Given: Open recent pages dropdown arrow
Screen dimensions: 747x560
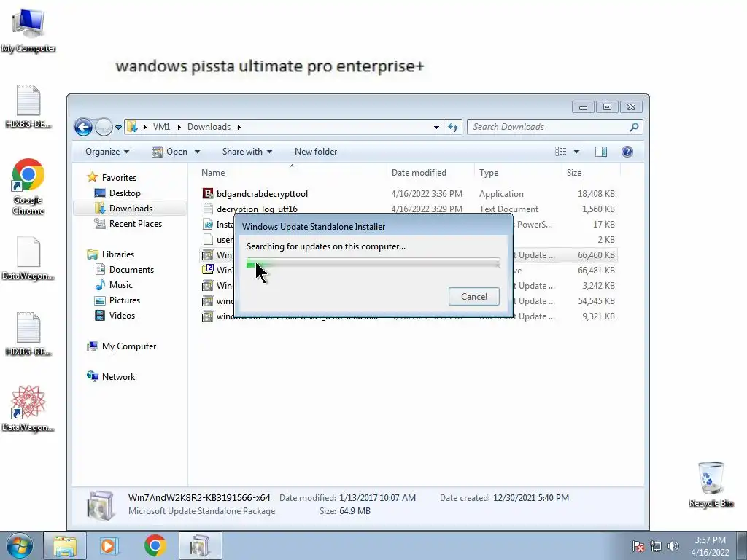Looking at the screenshot, I should (x=118, y=128).
